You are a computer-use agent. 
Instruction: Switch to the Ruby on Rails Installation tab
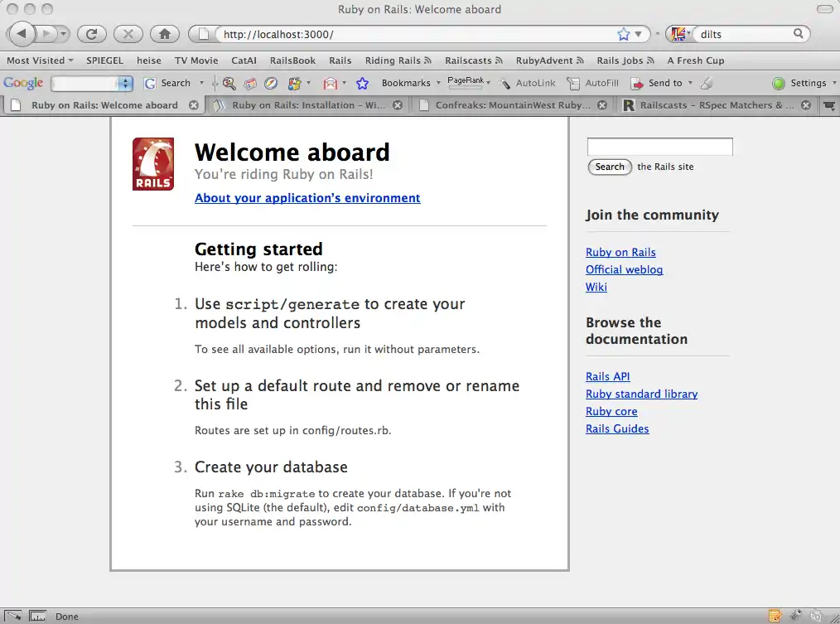coord(308,105)
